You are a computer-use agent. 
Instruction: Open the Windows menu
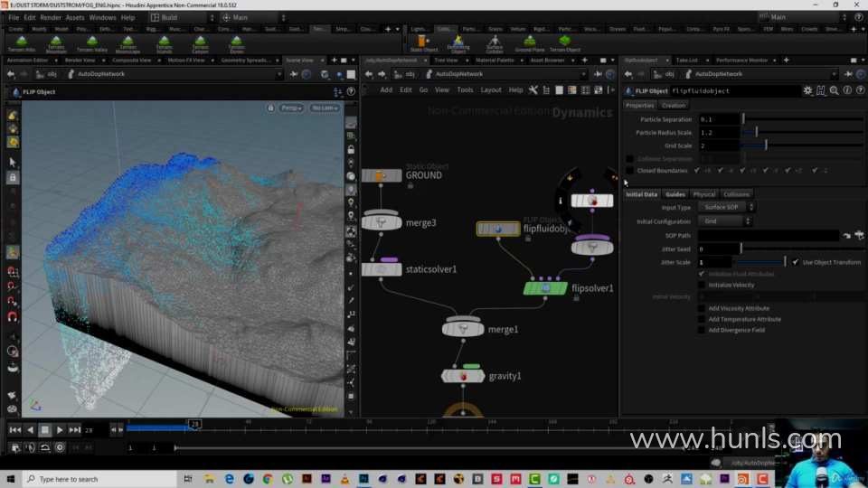(x=102, y=18)
